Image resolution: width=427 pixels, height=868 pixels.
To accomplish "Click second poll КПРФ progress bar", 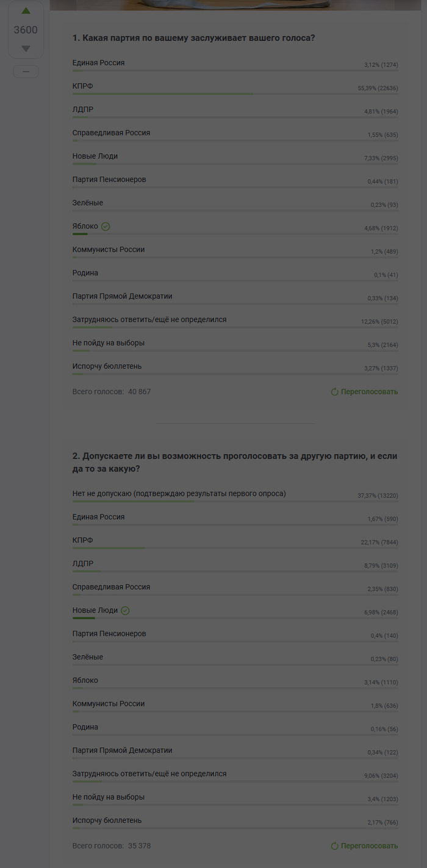I will click(235, 548).
